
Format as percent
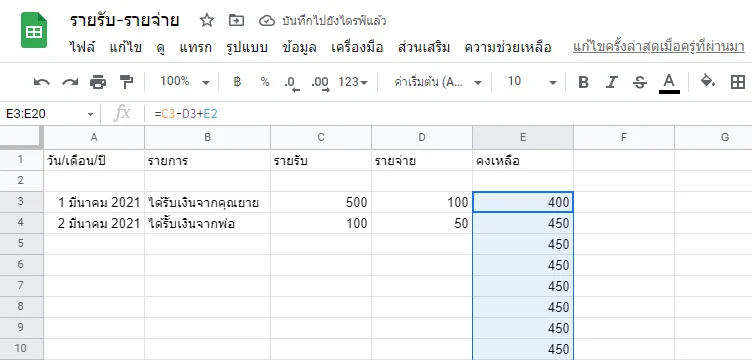[x=265, y=82]
